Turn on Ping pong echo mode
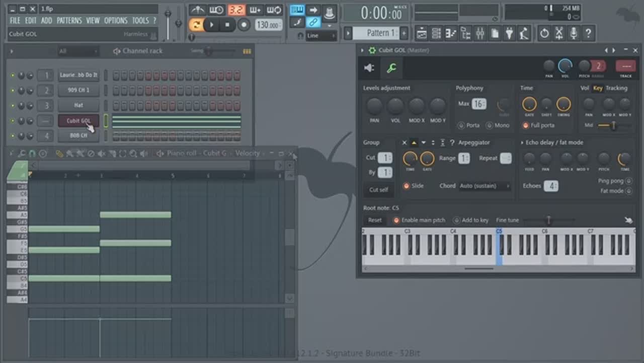 click(x=628, y=181)
